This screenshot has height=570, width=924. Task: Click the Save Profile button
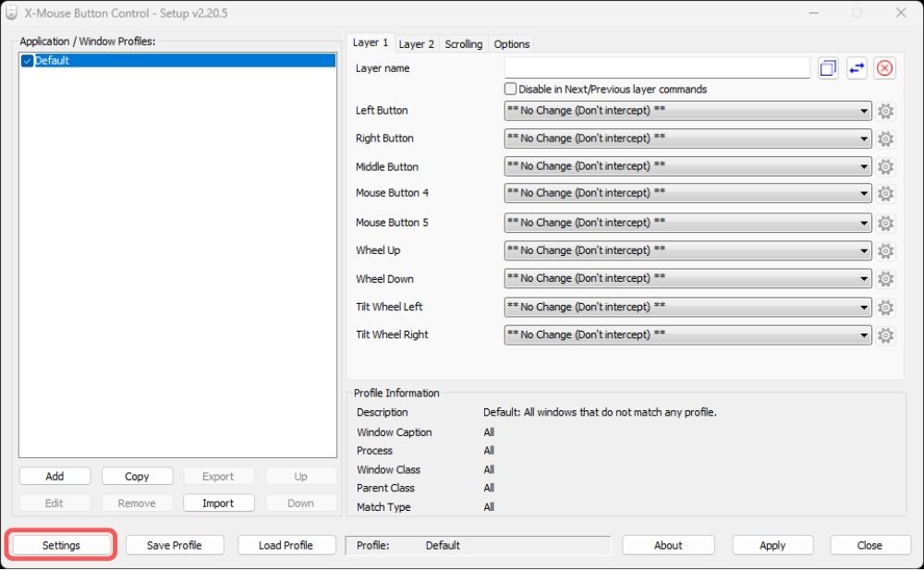tap(175, 545)
